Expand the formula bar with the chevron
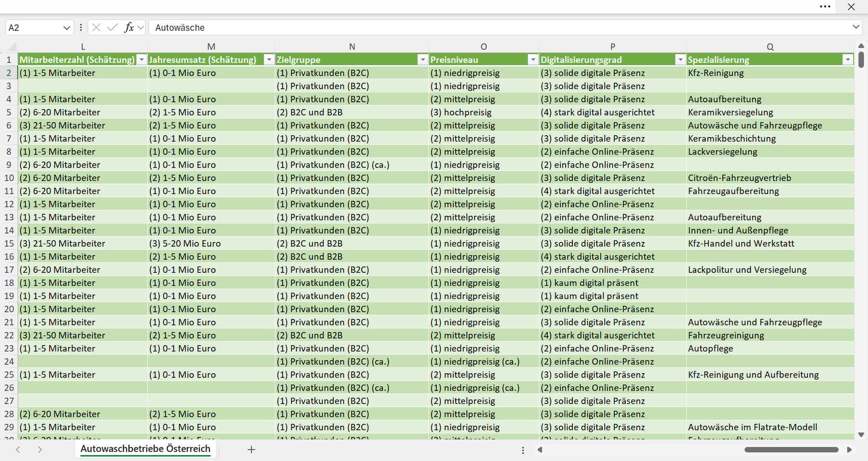The image size is (868, 461). (x=856, y=27)
